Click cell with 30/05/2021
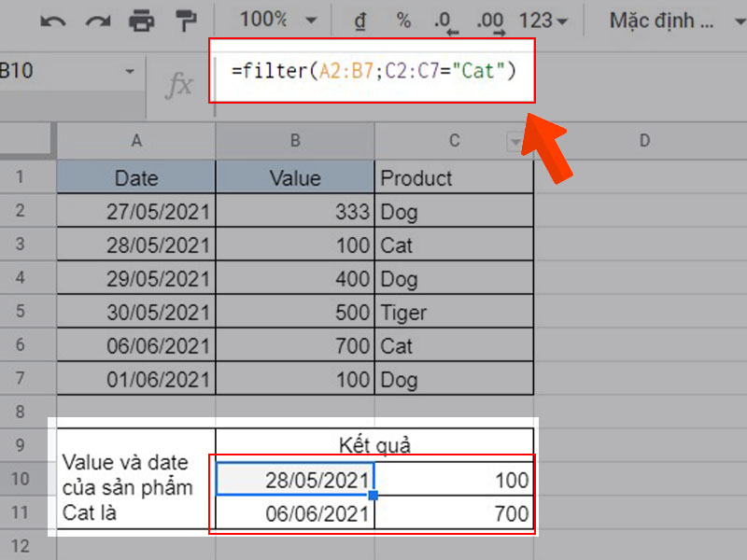This screenshot has height=560, width=747. pyautogui.click(x=136, y=312)
